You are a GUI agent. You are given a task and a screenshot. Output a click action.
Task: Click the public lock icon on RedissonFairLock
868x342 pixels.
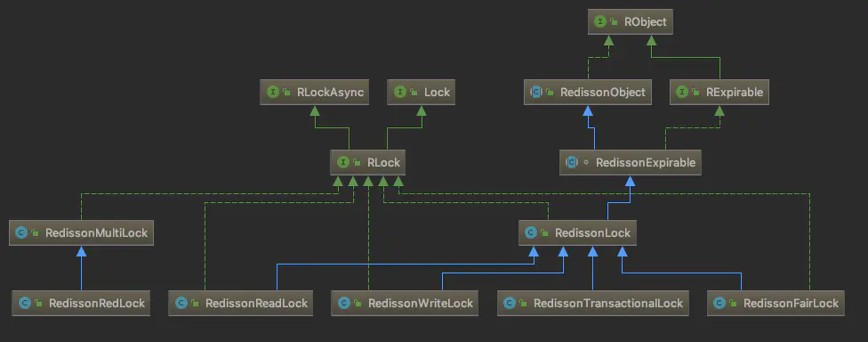tap(734, 304)
